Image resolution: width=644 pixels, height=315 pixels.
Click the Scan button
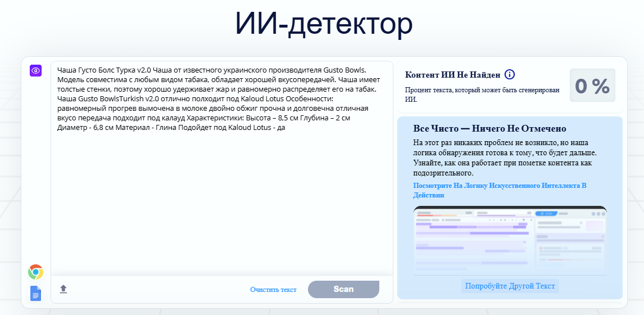pos(343,289)
